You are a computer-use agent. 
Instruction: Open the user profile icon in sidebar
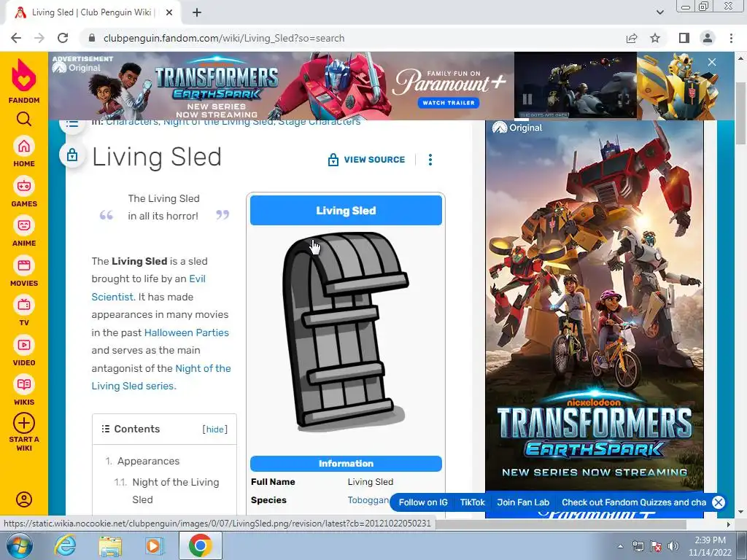point(24,499)
